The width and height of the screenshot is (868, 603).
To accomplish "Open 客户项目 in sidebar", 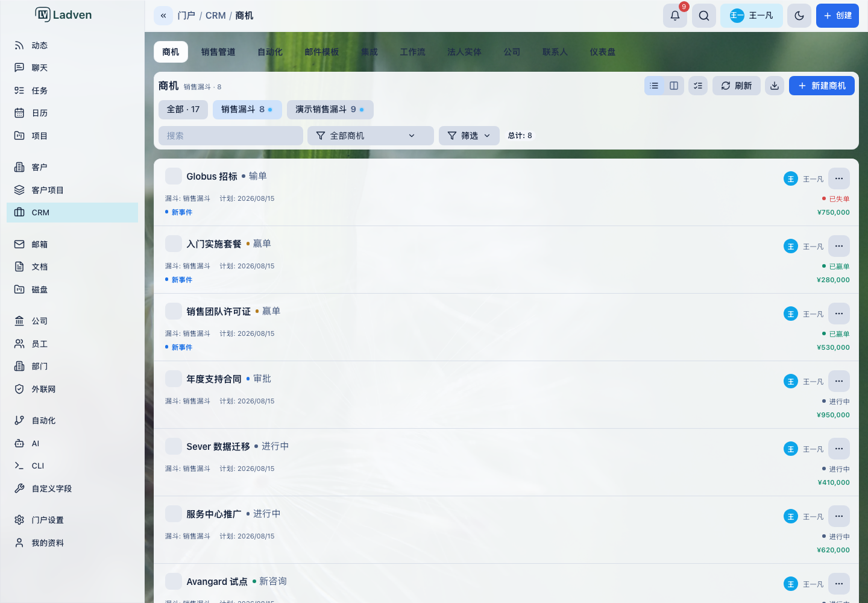I will click(72, 190).
